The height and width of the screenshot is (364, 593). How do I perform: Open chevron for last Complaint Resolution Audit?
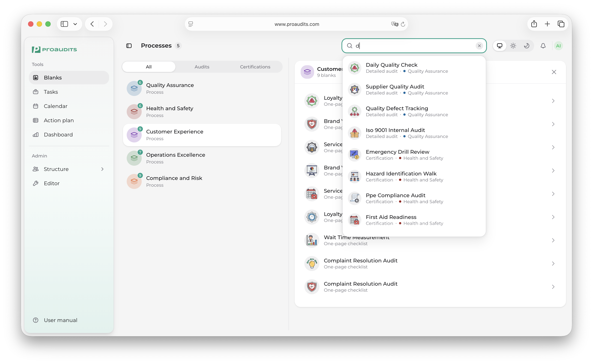click(x=553, y=287)
